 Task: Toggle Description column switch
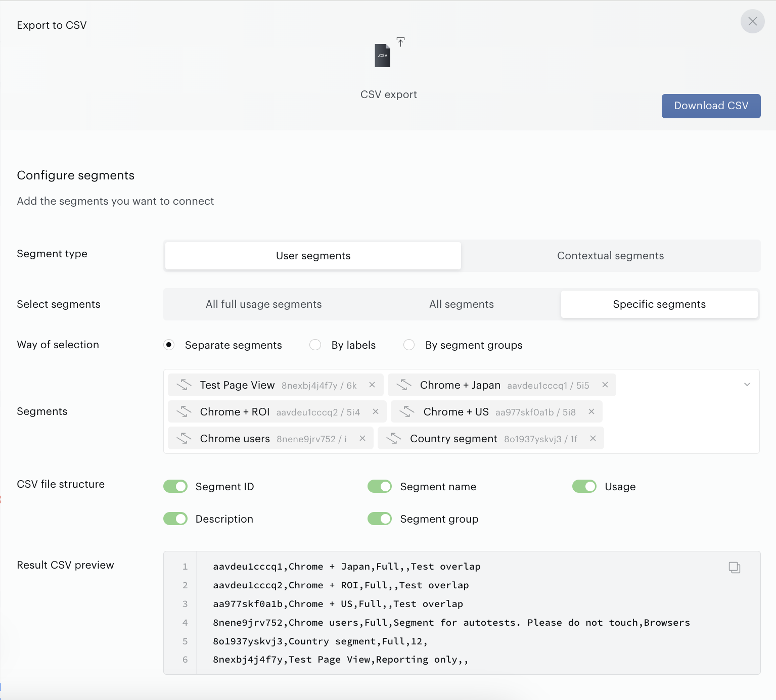(x=175, y=519)
